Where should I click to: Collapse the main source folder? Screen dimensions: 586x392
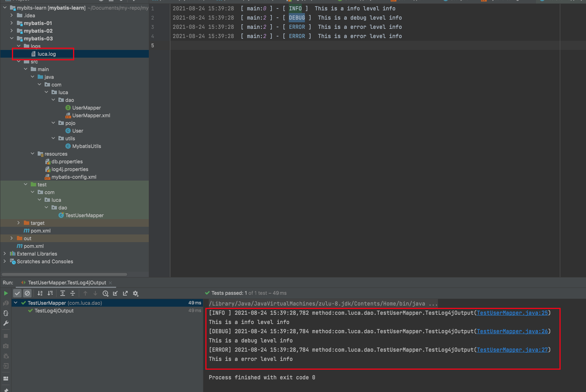click(x=25, y=69)
